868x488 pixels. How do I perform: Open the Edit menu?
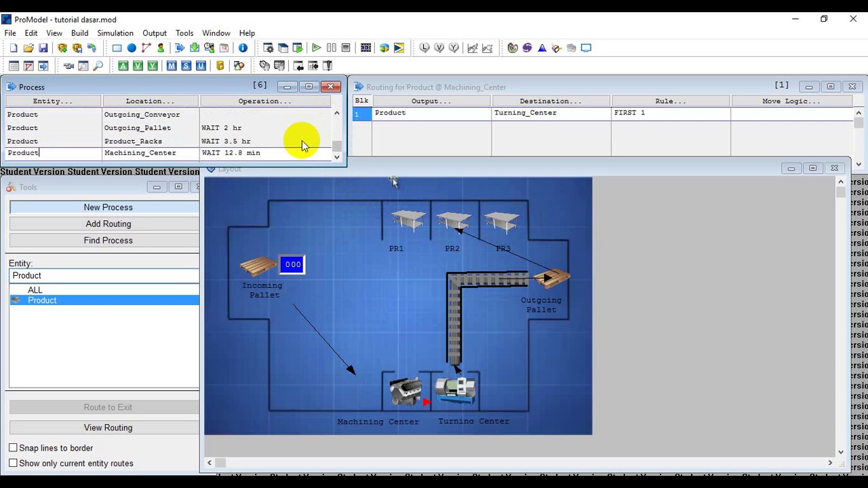[31, 33]
